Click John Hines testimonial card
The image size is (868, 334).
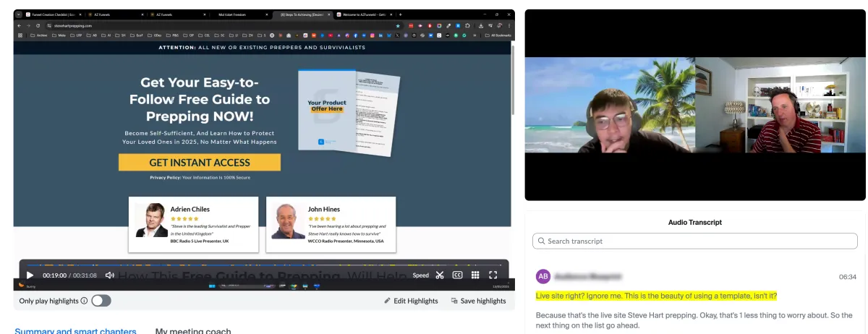(x=331, y=224)
